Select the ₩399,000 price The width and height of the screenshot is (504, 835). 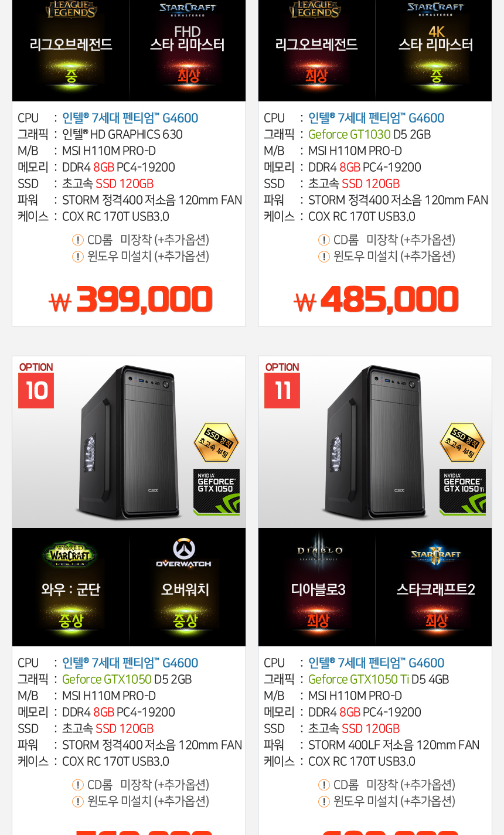[131, 300]
